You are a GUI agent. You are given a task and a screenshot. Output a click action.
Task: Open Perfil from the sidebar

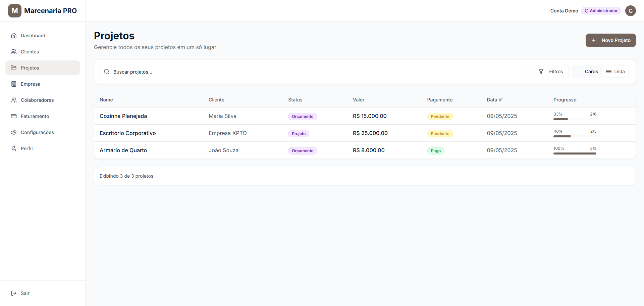point(43,148)
